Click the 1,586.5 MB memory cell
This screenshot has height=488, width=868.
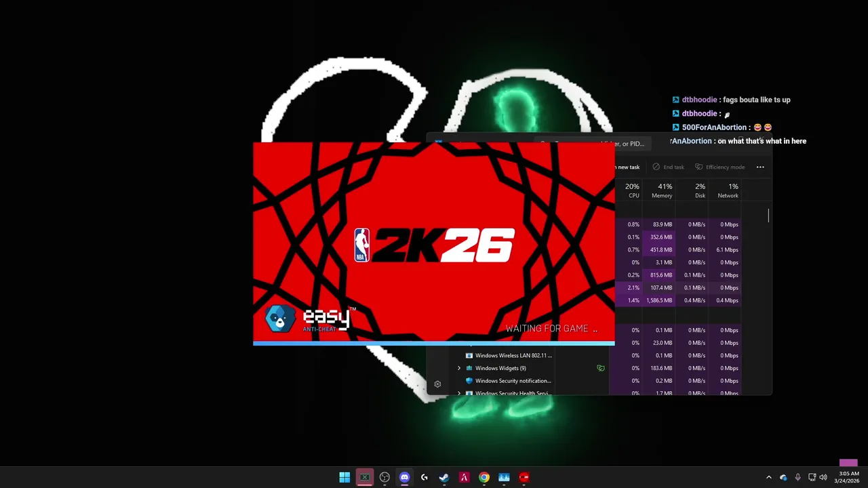coord(659,300)
